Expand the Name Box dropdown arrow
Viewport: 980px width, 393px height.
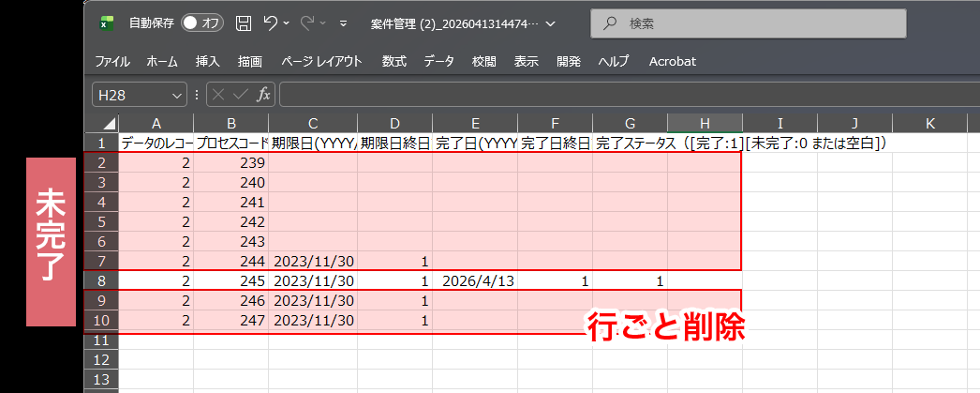pos(175,95)
